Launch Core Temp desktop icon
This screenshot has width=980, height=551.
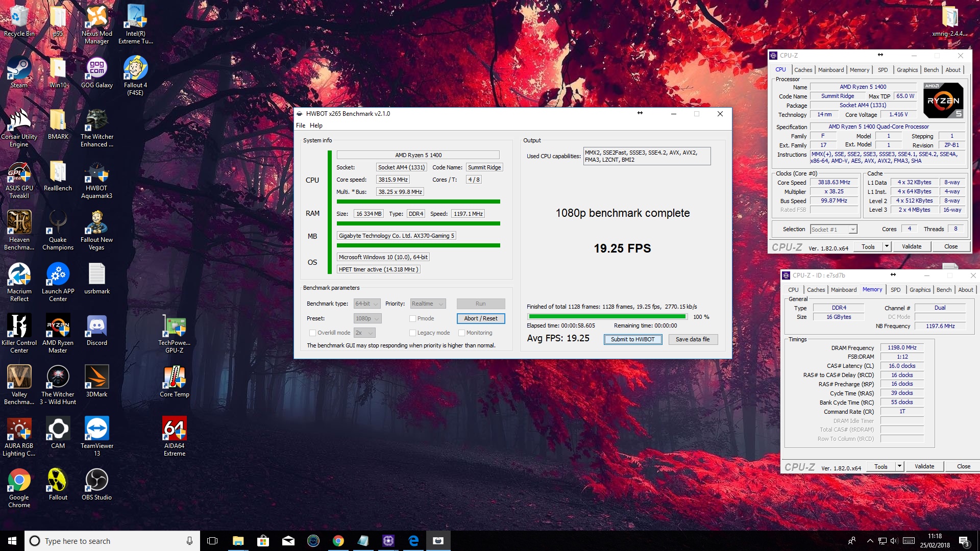pyautogui.click(x=174, y=382)
